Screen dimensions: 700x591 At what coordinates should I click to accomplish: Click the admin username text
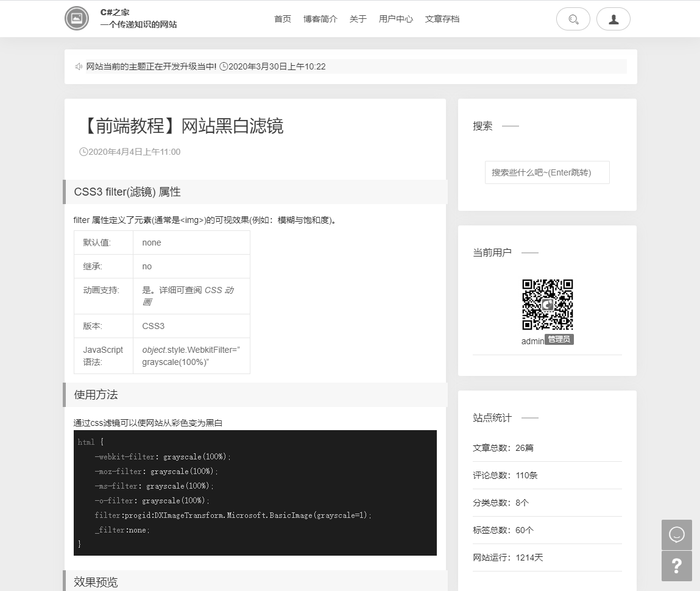pyautogui.click(x=532, y=341)
